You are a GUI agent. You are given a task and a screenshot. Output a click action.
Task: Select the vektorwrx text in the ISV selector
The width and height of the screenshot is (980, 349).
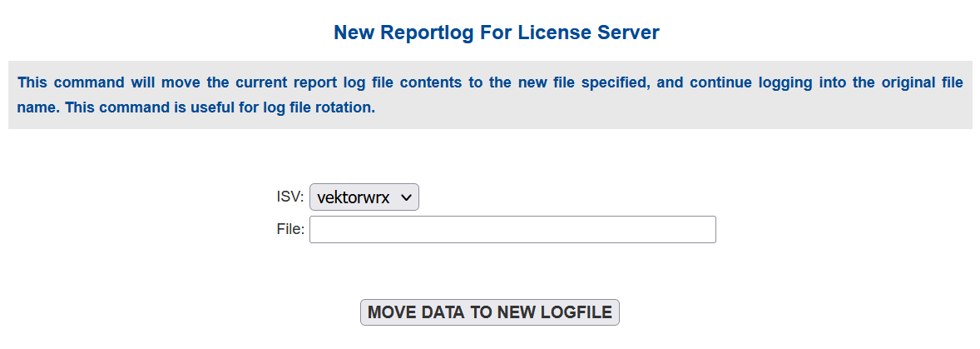(353, 197)
